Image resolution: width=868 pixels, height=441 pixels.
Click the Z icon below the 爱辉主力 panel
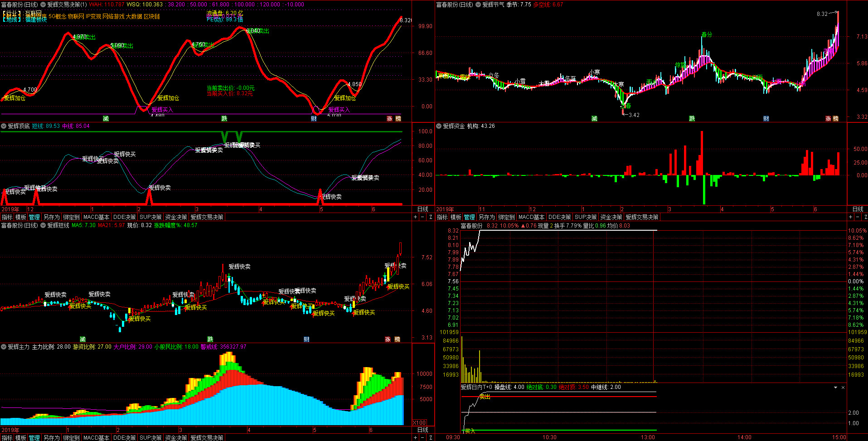pos(431,437)
